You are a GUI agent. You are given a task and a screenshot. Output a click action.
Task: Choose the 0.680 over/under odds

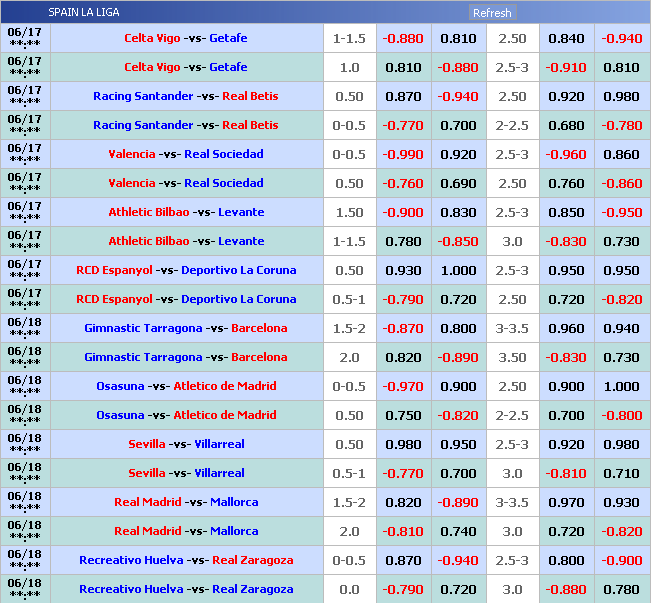566,125
